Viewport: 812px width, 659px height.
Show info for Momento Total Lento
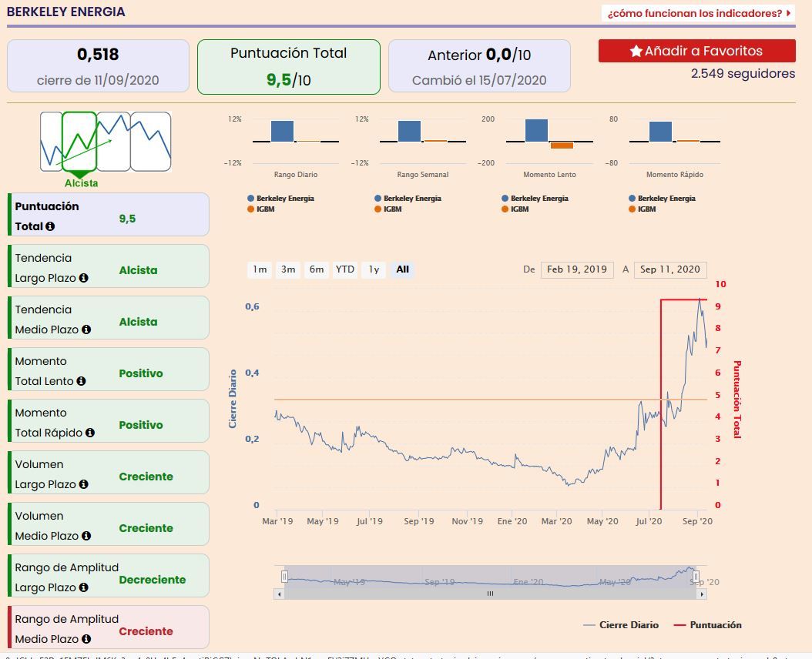coord(81,381)
